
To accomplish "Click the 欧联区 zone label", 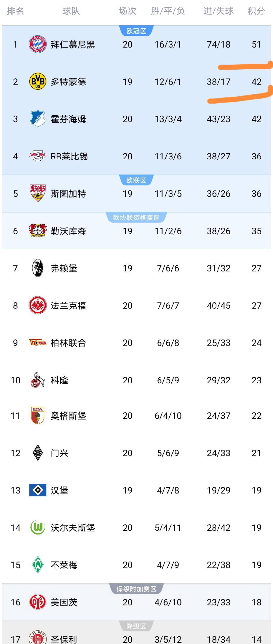I will (x=136, y=180).
